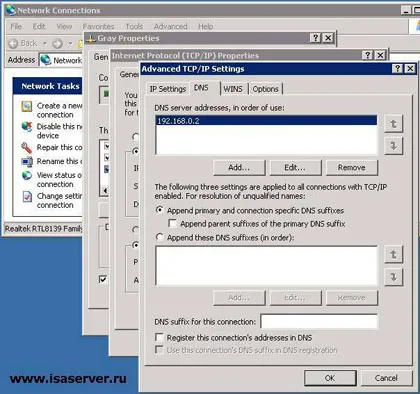Click inside the Append these DNS suffixes list

pos(266,266)
